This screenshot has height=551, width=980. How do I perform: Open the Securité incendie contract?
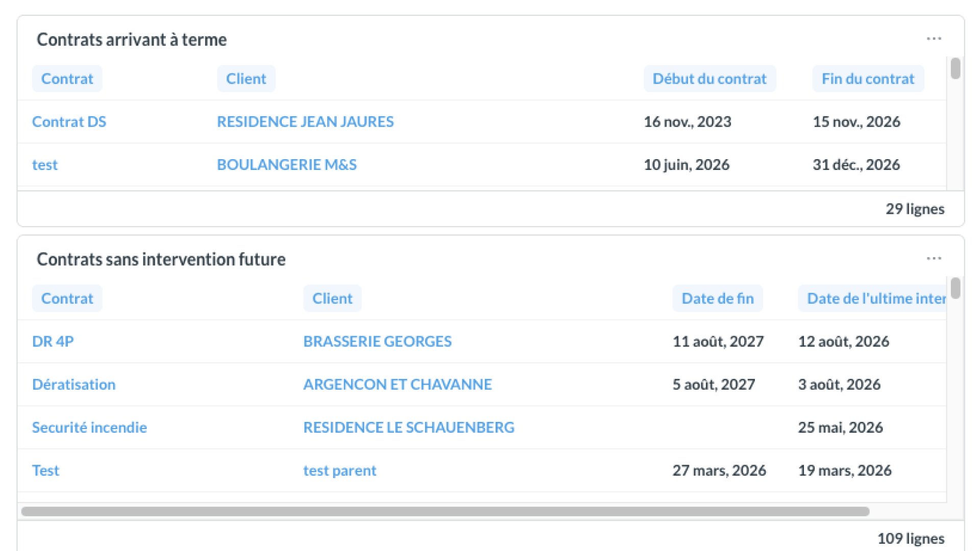click(89, 428)
